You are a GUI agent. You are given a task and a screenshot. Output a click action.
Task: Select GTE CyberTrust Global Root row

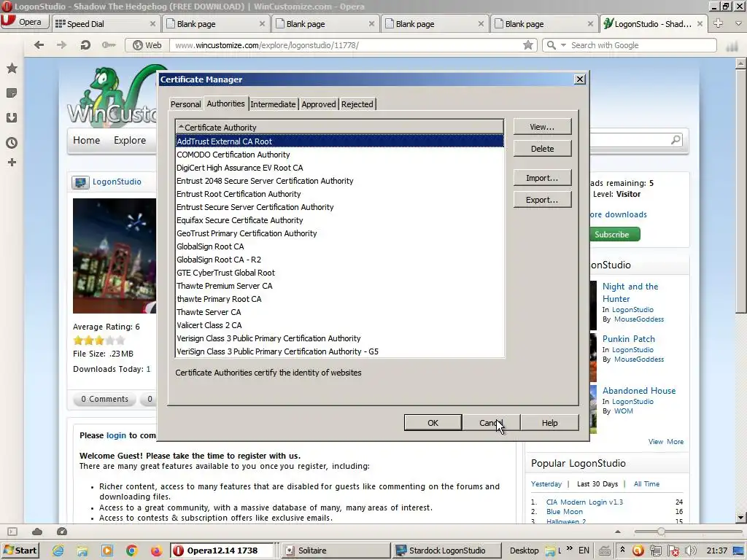click(340, 273)
